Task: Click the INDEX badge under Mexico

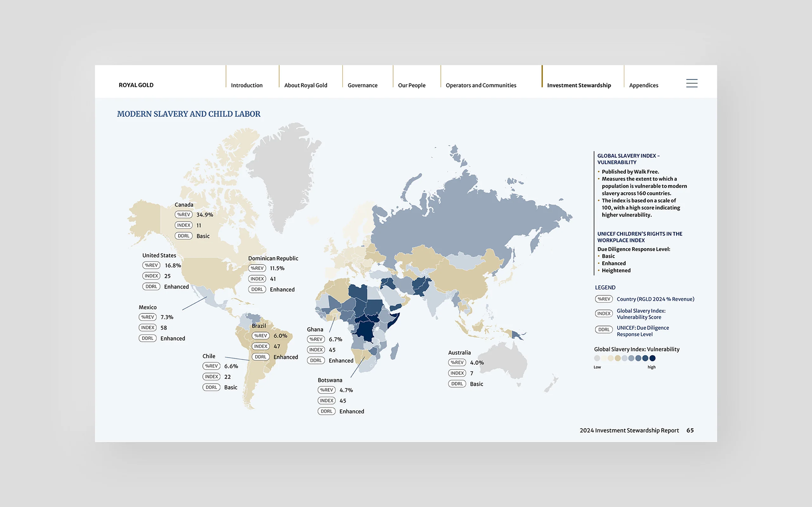Action: tap(147, 328)
